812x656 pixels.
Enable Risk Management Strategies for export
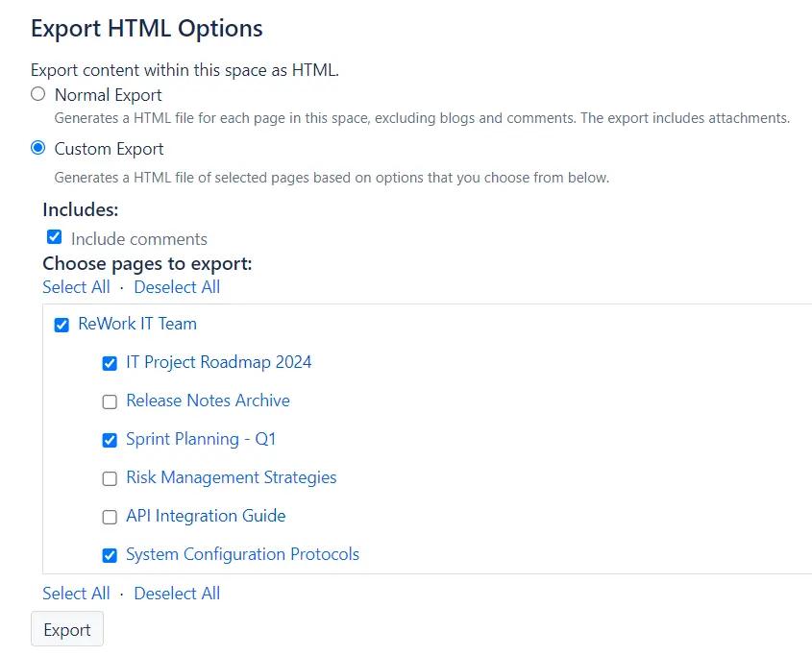coord(110,477)
